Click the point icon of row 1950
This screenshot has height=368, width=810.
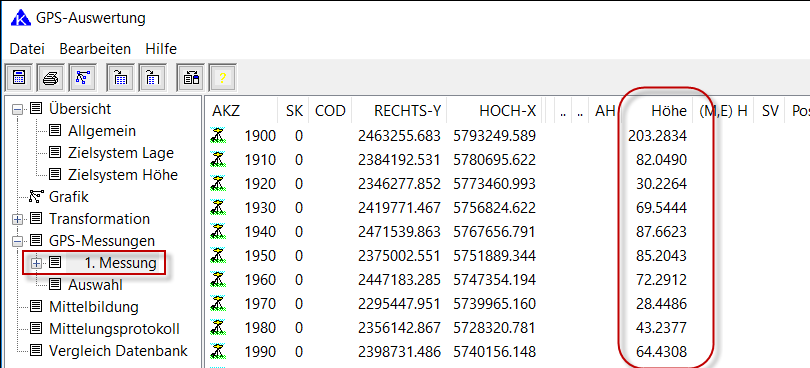pyautogui.click(x=218, y=256)
